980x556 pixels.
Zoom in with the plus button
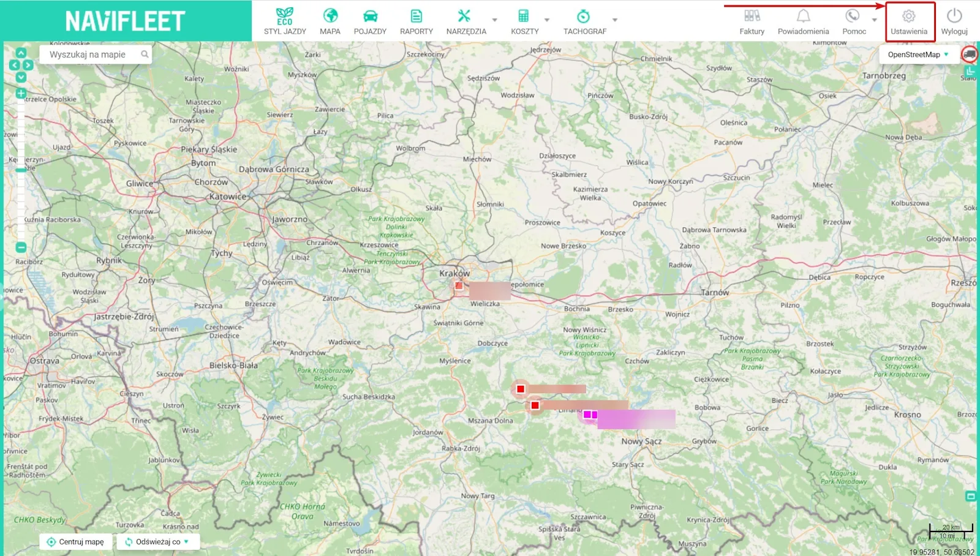pos(21,94)
